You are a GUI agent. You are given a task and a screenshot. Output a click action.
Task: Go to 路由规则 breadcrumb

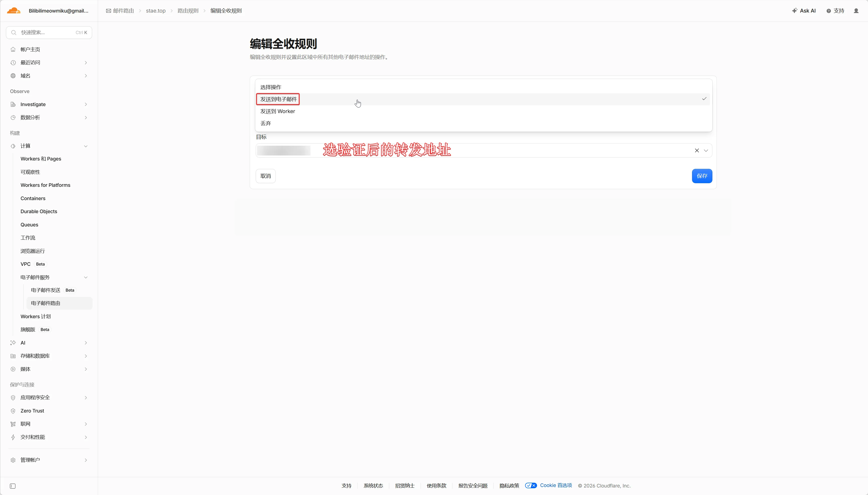(188, 11)
